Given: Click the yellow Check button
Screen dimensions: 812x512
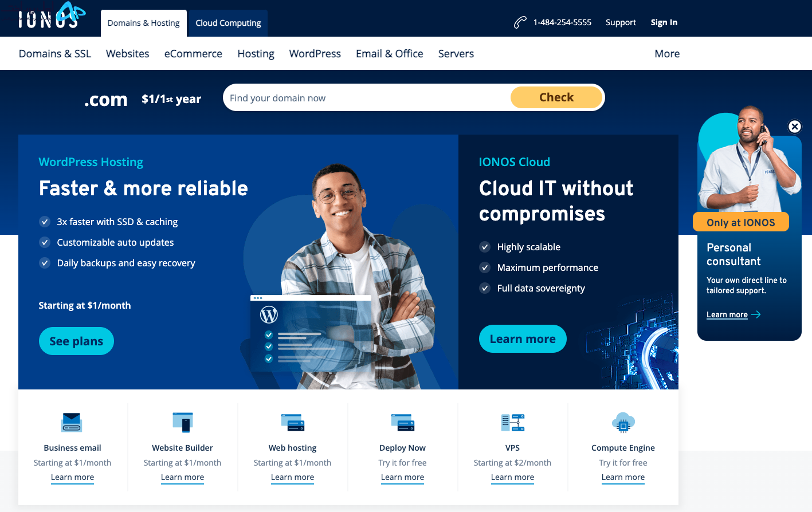Looking at the screenshot, I should point(556,97).
